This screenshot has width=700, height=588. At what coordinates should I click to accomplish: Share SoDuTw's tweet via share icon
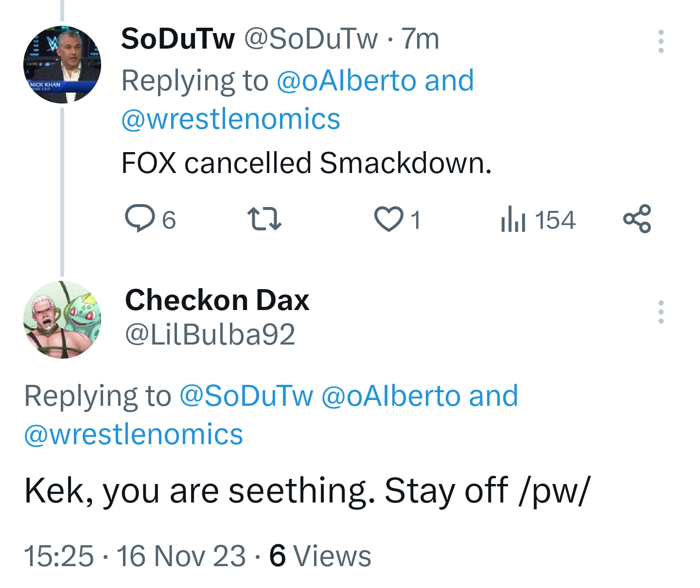click(x=637, y=219)
